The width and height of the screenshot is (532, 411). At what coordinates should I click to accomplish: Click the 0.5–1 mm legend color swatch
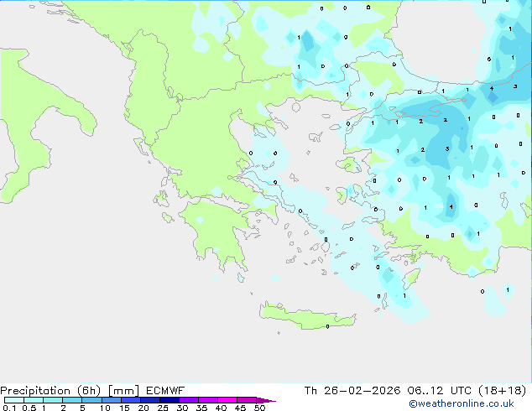tap(34, 400)
